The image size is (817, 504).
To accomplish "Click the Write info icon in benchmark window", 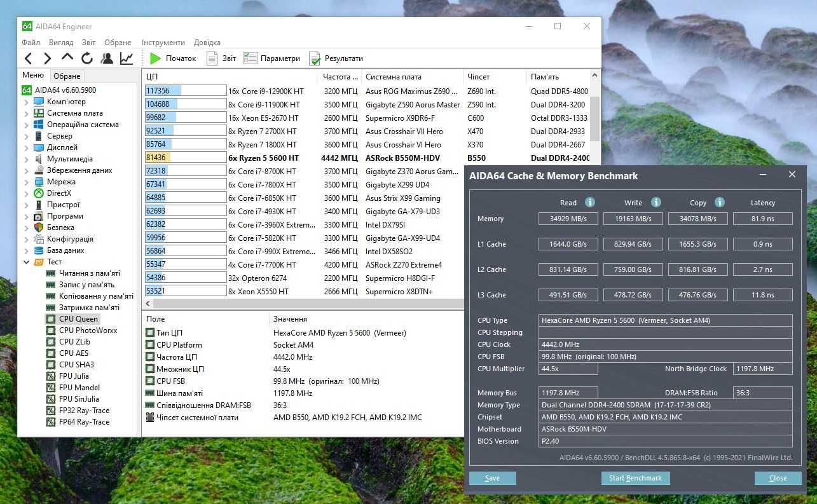I will tap(656, 202).
